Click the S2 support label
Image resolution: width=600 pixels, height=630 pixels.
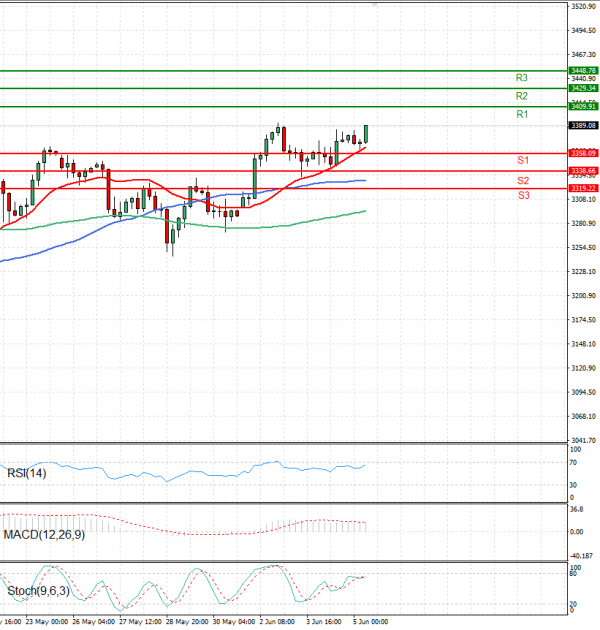(523, 180)
